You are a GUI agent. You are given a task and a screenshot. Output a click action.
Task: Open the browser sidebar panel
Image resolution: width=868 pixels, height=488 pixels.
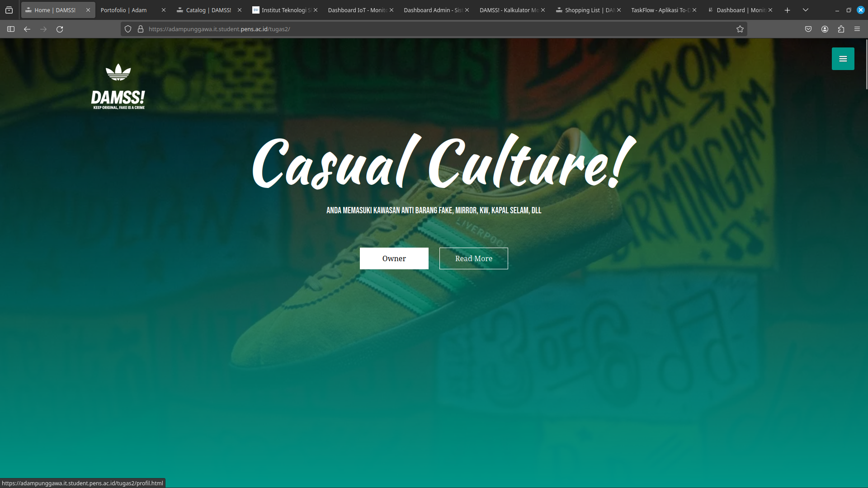pyautogui.click(x=10, y=29)
